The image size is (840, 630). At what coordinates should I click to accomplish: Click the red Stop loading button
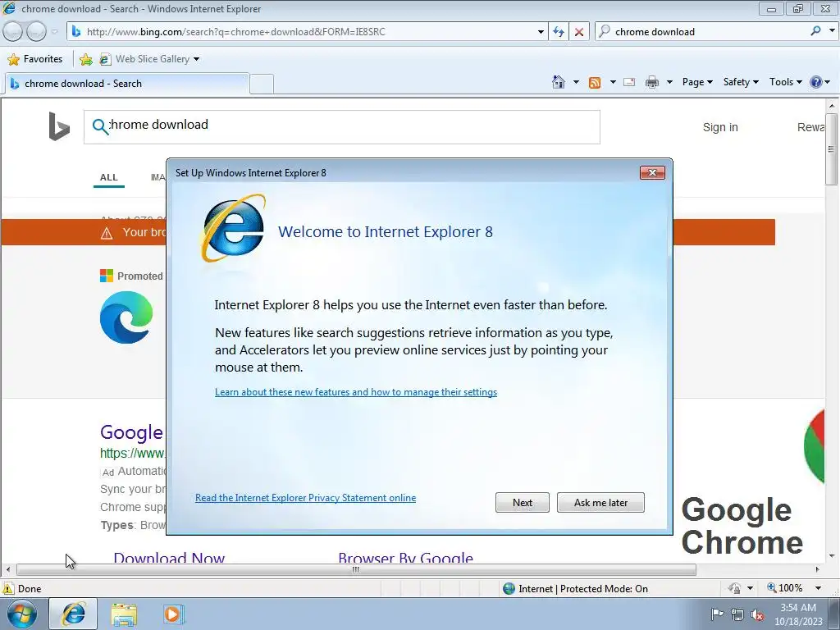(x=579, y=32)
